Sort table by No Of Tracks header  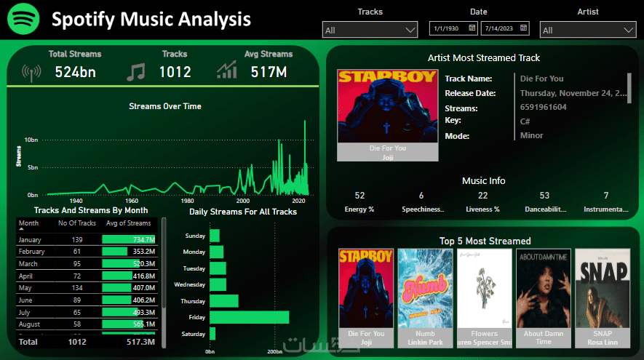point(77,223)
